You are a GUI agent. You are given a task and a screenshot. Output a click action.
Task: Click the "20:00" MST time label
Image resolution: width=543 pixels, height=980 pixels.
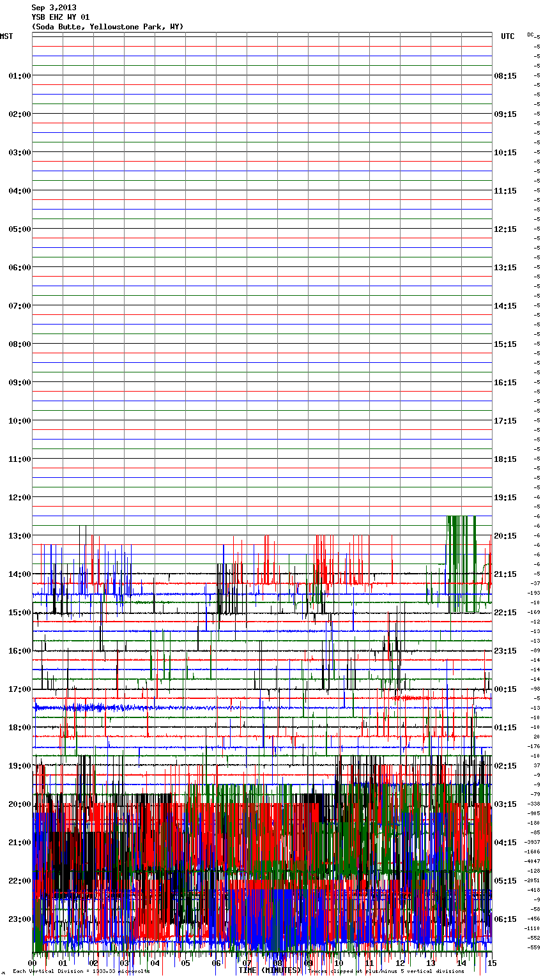point(20,804)
